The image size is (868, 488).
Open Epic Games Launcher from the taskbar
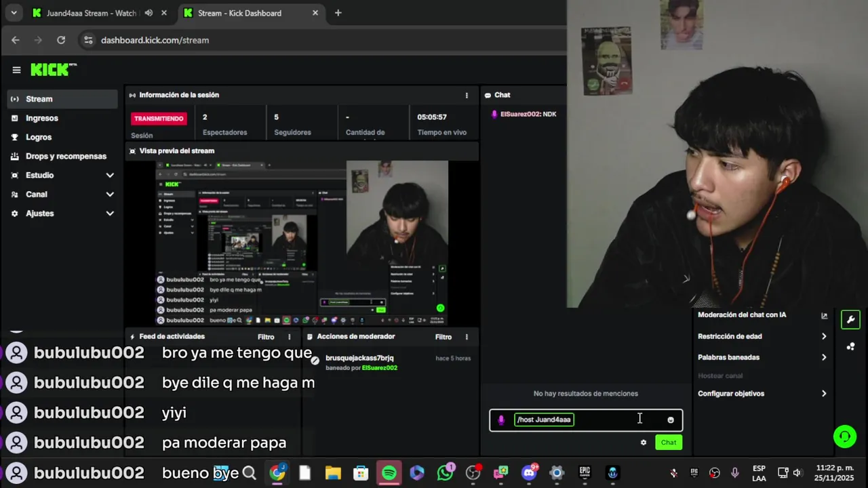click(x=585, y=473)
